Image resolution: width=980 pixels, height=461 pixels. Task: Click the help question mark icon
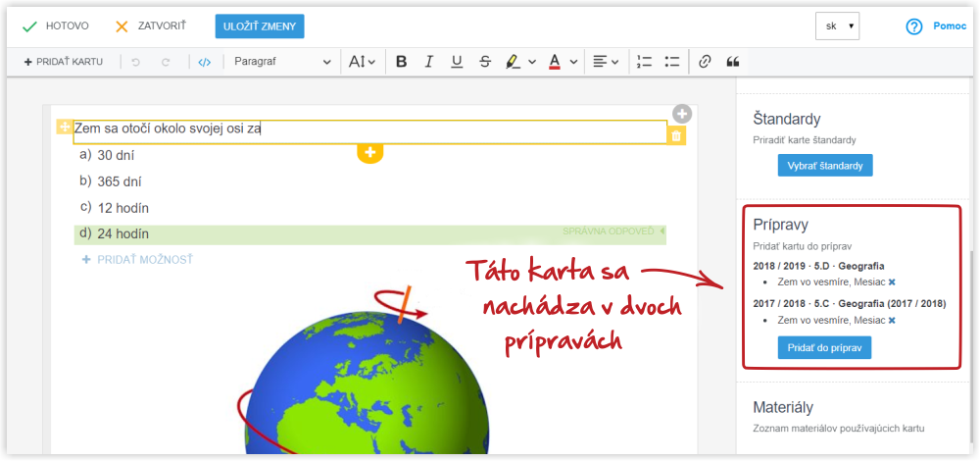point(914,26)
